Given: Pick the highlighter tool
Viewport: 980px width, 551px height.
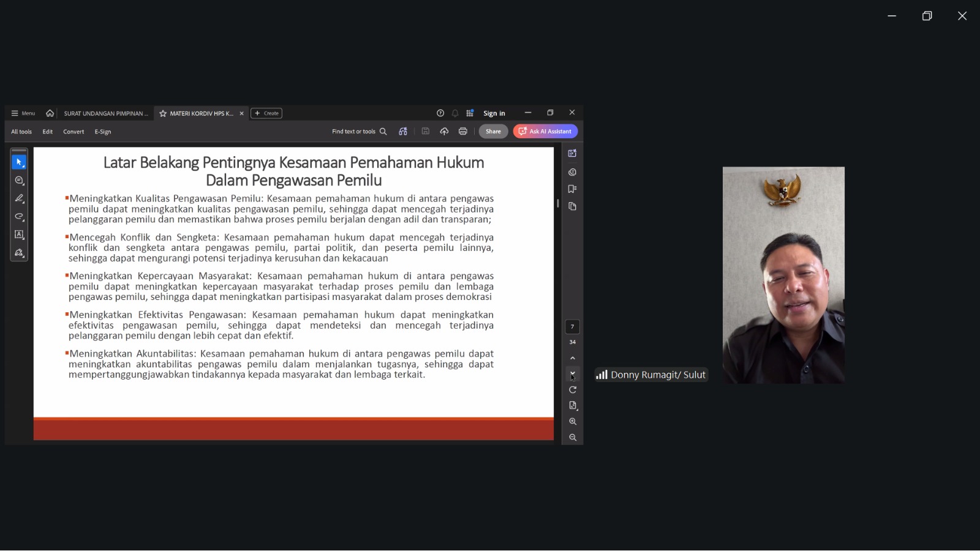Looking at the screenshot, I should pyautogui.click(x=19, y=198).
